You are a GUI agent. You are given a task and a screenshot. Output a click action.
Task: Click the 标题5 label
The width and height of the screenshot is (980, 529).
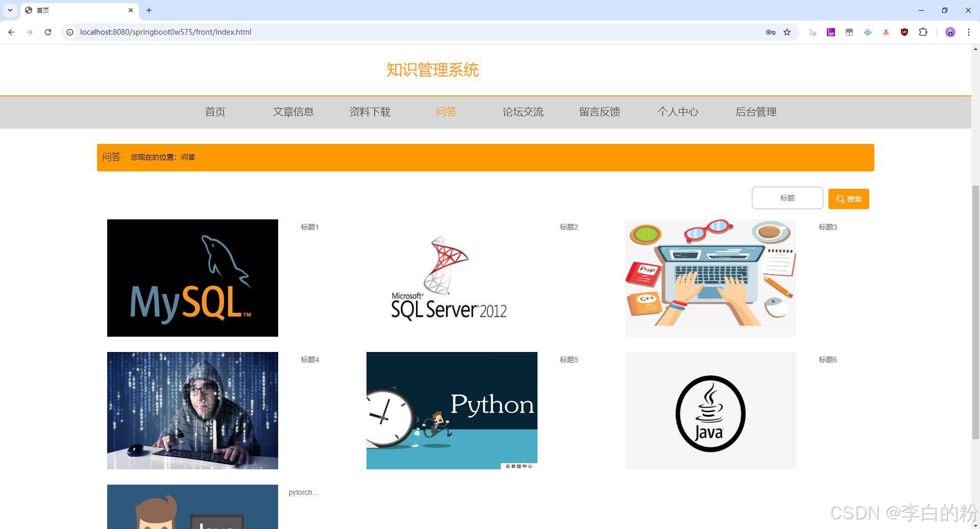coord(569,360)
